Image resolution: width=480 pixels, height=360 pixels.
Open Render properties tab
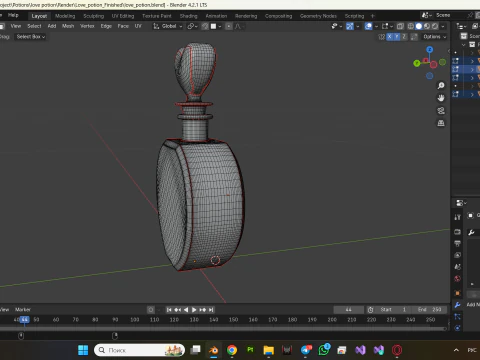tap(457, 232)
